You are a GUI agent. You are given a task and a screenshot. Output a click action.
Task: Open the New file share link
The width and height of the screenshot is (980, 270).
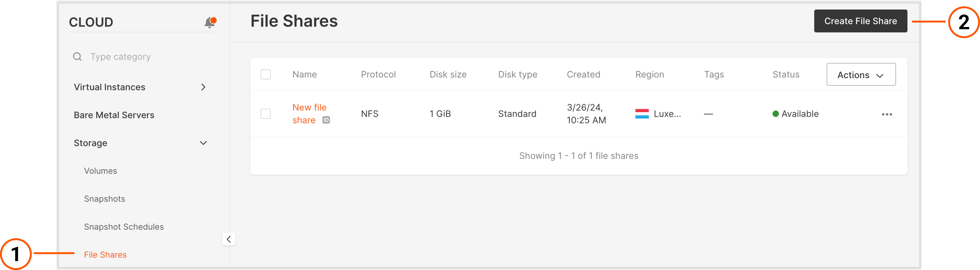pos(309,113)
